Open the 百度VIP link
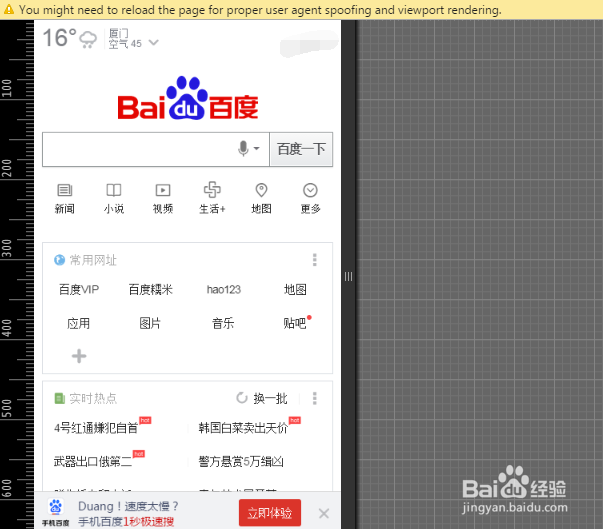 tap(79, 289)
